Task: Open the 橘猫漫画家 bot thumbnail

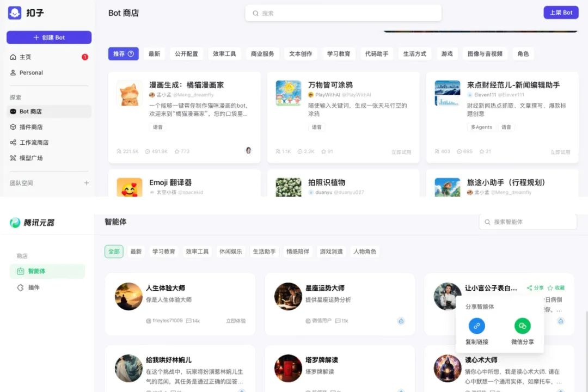Action: (x=130, y=93)
